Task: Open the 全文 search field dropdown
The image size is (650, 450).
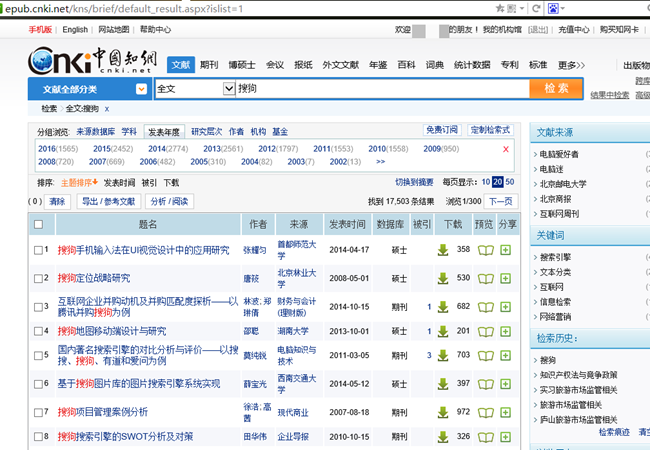Action: [x=229, y=88]
